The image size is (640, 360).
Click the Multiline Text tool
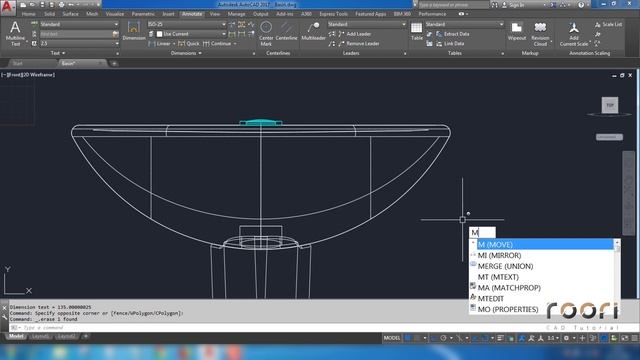(x=15, y=33)
